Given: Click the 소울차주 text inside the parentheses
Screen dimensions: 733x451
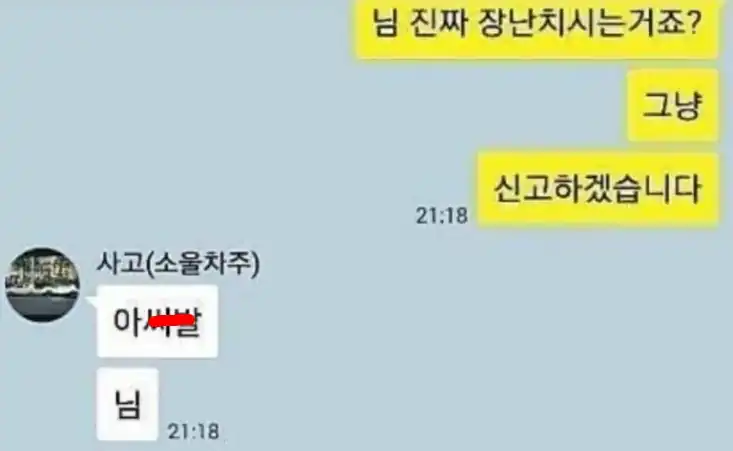Looking at the screenshot, I should click(x=203, y=264).
